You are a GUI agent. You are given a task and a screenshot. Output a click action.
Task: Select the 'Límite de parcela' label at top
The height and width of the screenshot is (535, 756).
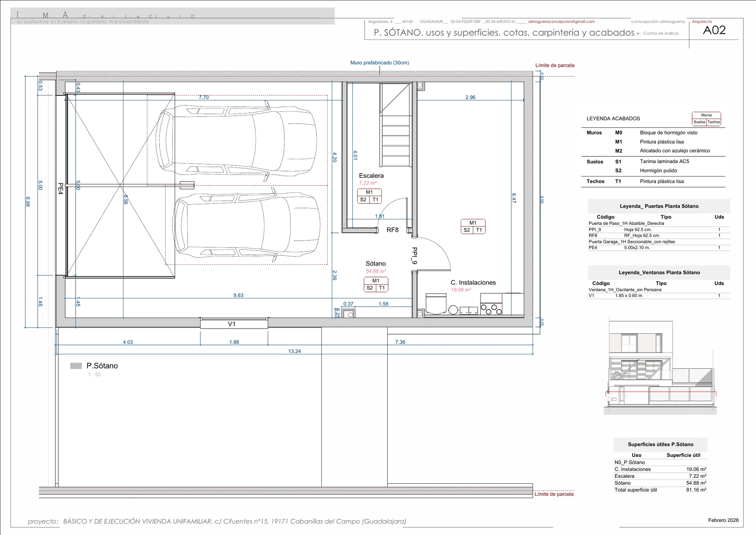click(x=554, y=65)
